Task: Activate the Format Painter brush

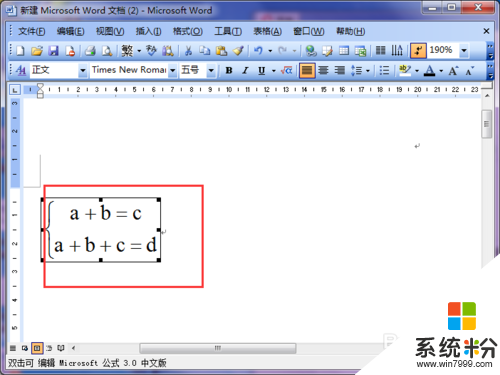Action: (238, 51)
